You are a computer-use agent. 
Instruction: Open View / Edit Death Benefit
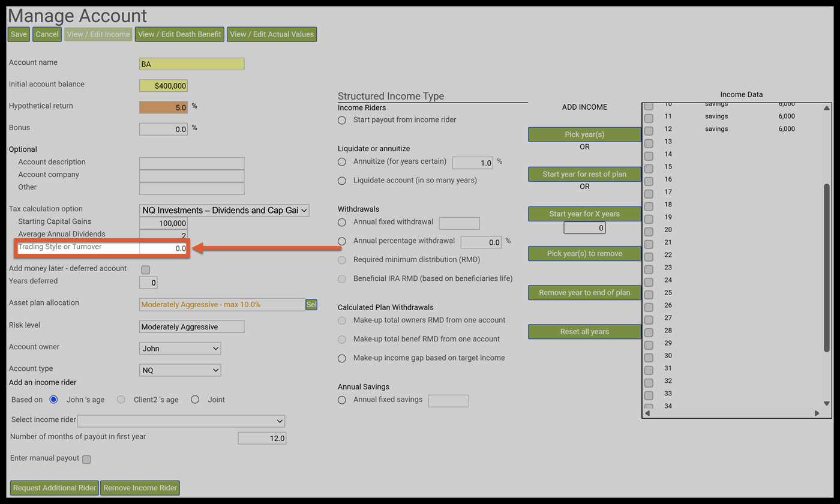pos(179,34)
